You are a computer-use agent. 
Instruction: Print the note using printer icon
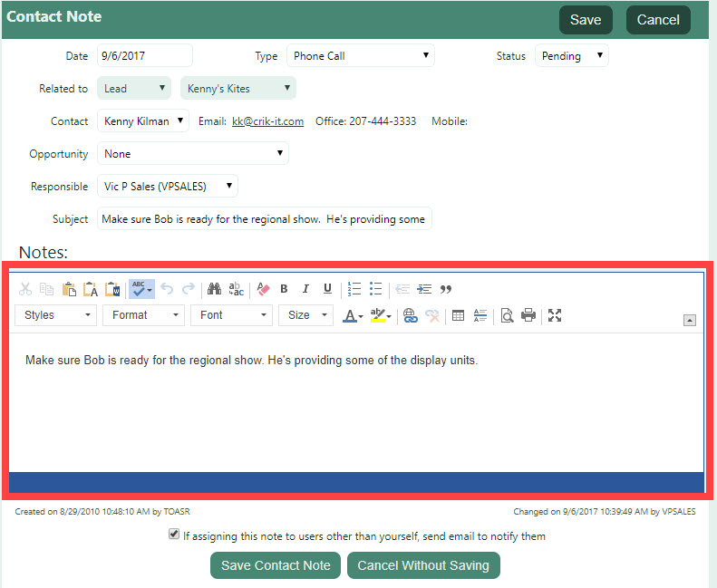528,315
